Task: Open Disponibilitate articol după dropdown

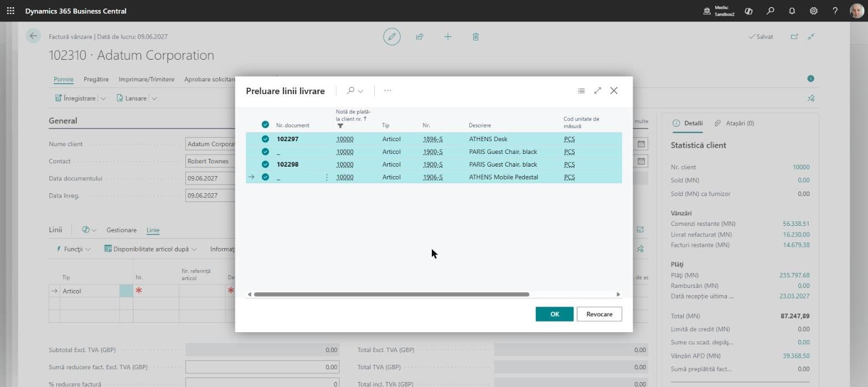Action: 151,249
